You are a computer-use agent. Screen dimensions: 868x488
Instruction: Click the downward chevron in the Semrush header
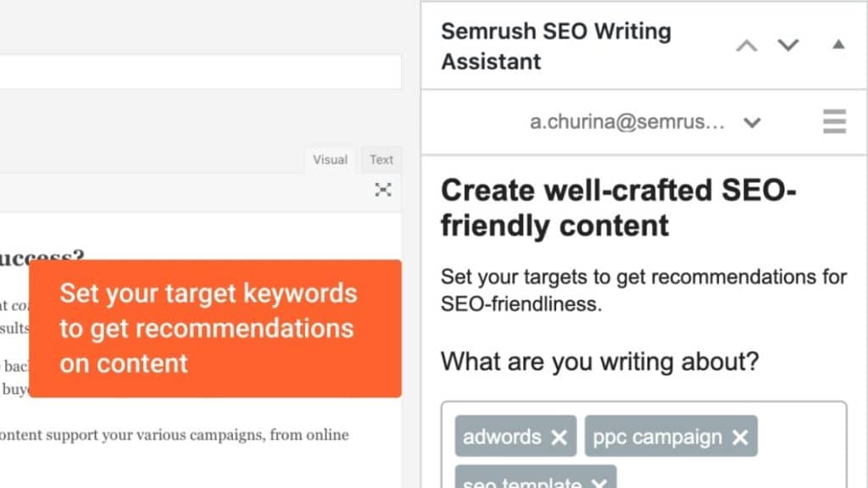click(x=787, y=46)
